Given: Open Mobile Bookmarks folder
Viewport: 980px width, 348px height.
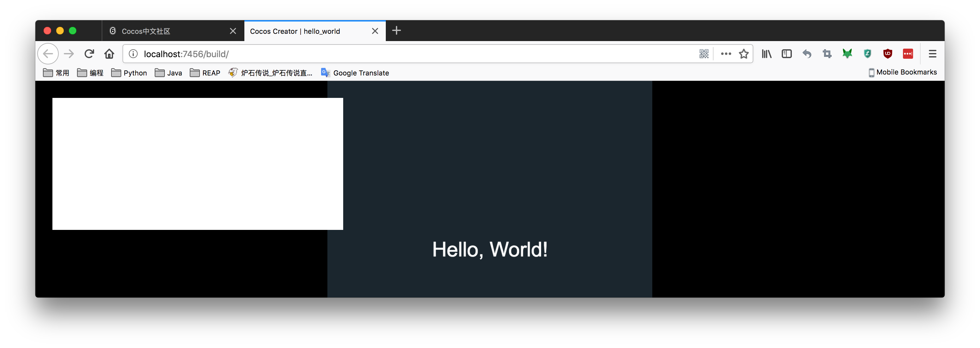Looking at the screenshot, I should tap(902, 72).
